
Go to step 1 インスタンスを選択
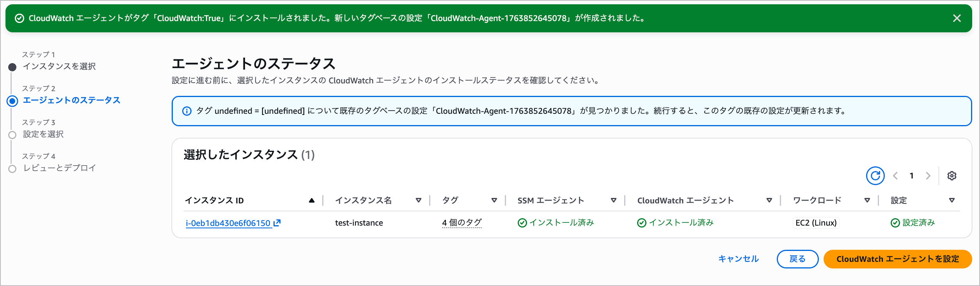pyautogui.click(x=59, y=66)
